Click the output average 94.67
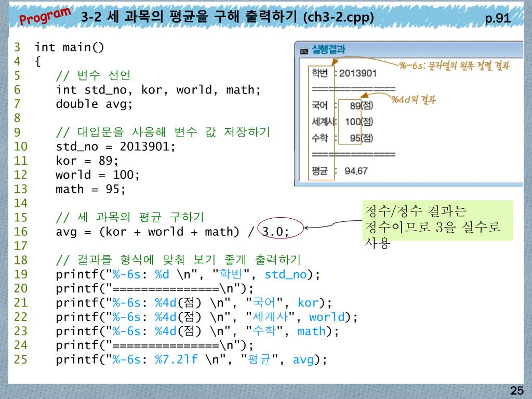Viewport: 532px width, 399px height. [356, 170]
